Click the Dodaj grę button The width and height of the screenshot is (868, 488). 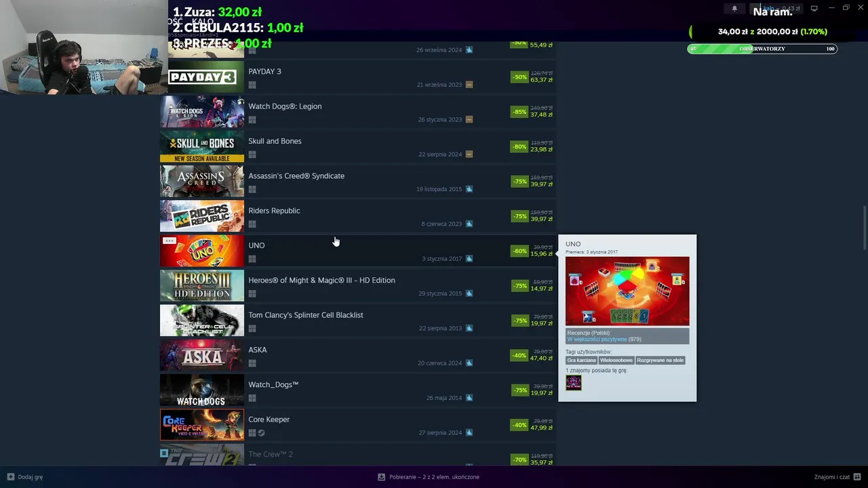pos(25,476)
